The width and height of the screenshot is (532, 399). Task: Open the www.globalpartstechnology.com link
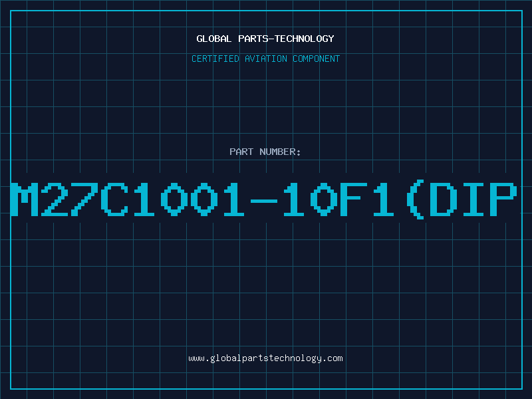[x=265, y=358]
